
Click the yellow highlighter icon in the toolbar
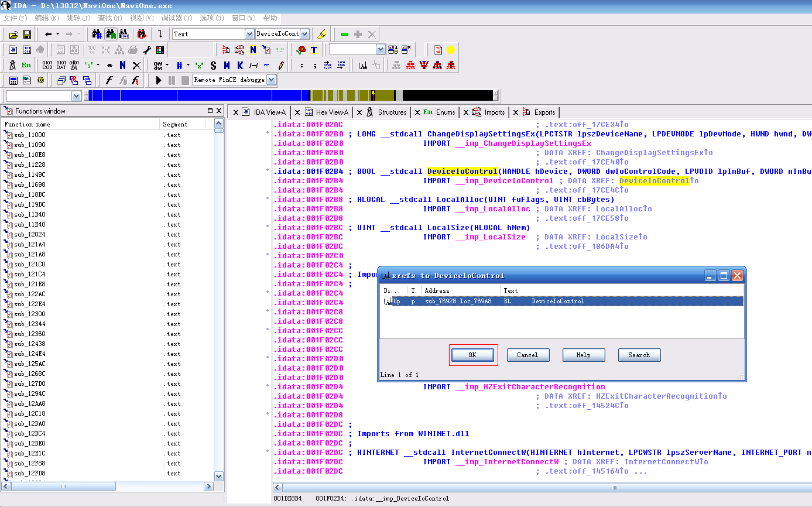pyautogui.click(x=321, y=34)
